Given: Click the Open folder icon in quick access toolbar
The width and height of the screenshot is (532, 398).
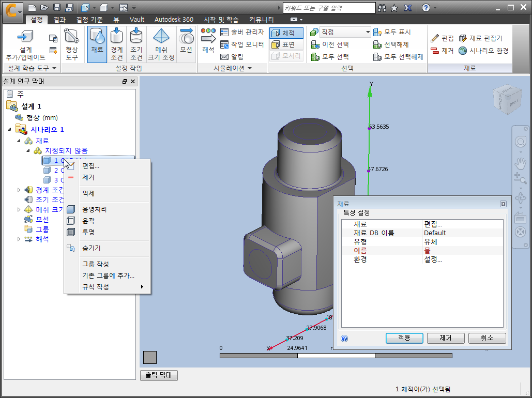Looking at the screenshot, I should click(44, 7).
